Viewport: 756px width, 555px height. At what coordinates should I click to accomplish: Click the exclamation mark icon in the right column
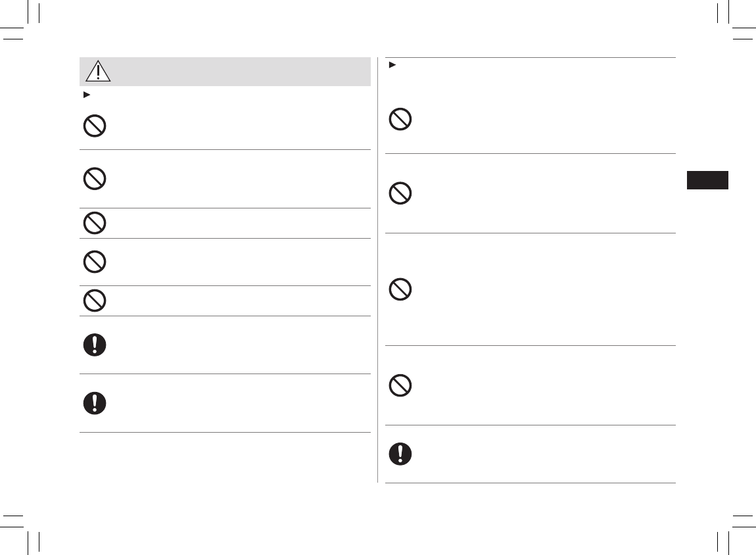pyautogui.click(x=400, y=454)
